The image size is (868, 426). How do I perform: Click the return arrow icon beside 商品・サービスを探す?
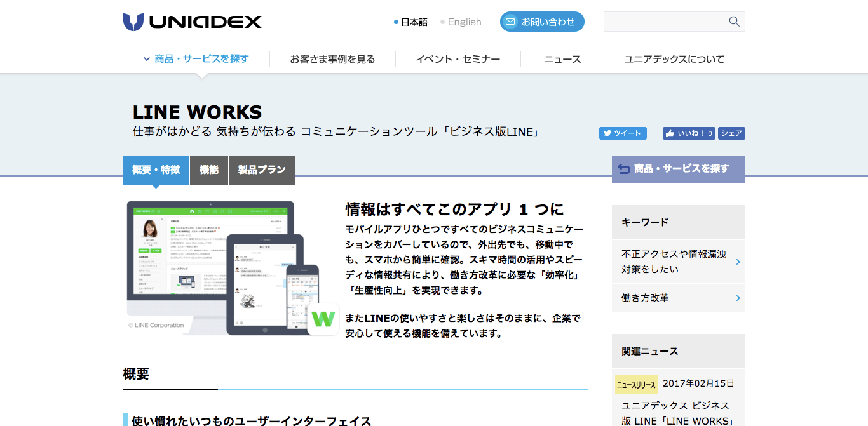coord(623,169)
